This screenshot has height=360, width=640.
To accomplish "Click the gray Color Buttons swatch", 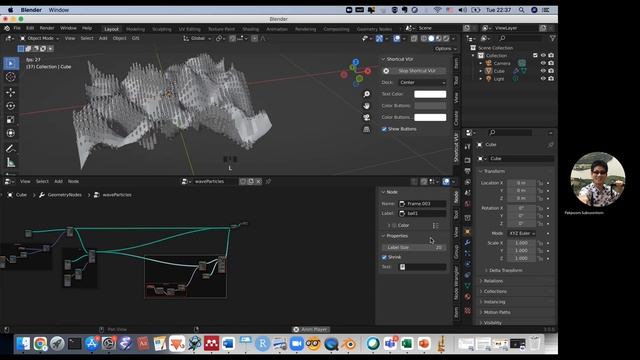I will point(430,106).
